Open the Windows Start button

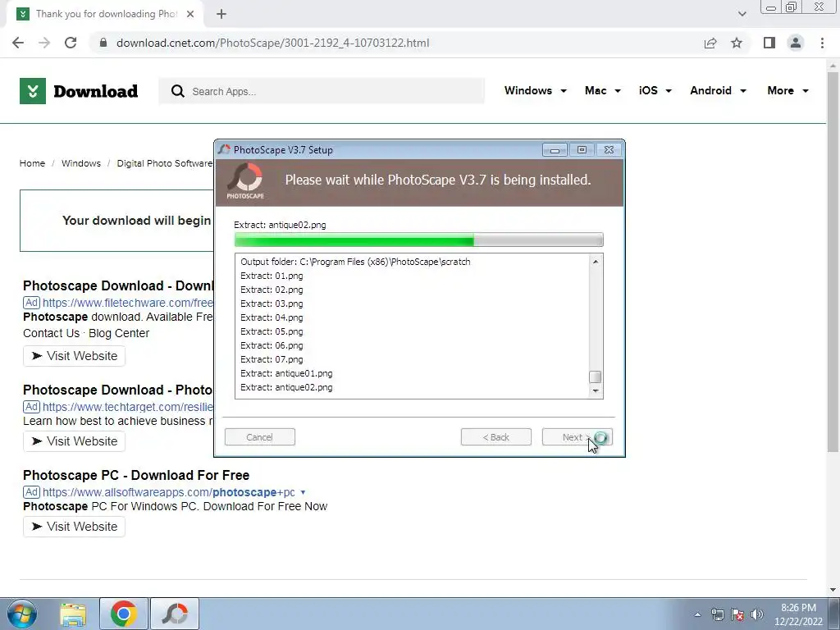click(21, 614)
